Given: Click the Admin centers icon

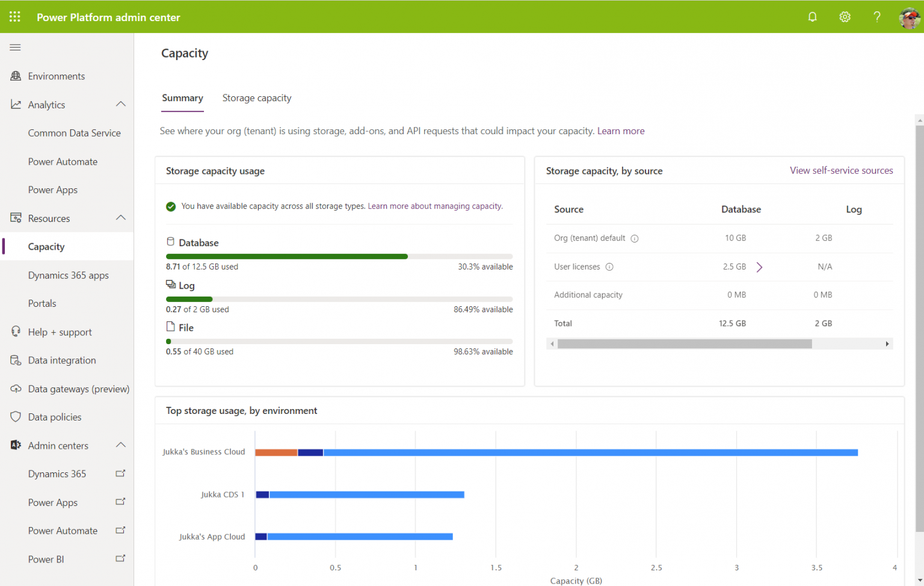Looking at the screenshot, I should [x=16, y=445].
